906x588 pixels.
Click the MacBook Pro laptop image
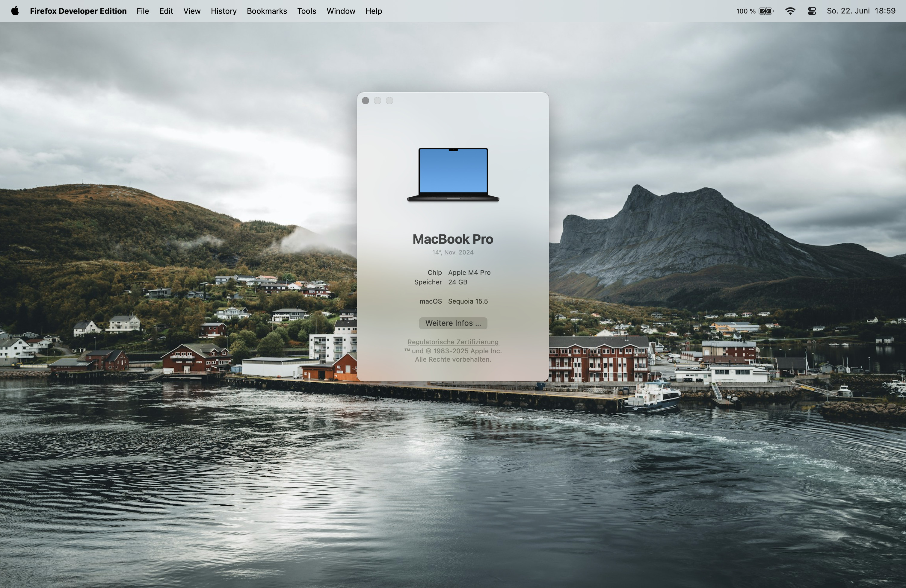[453, 175]
